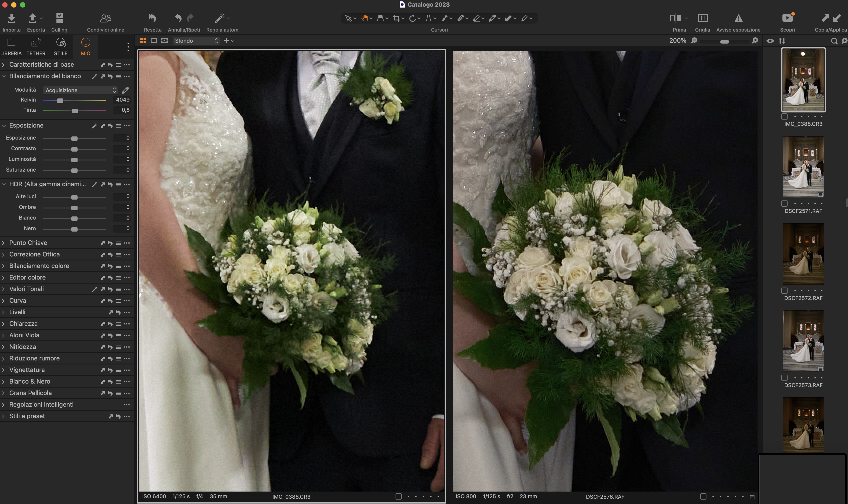This screenshot has width=848, height=504.
Task: Click the Regola autom. magic wand
Action: [220, 18]
